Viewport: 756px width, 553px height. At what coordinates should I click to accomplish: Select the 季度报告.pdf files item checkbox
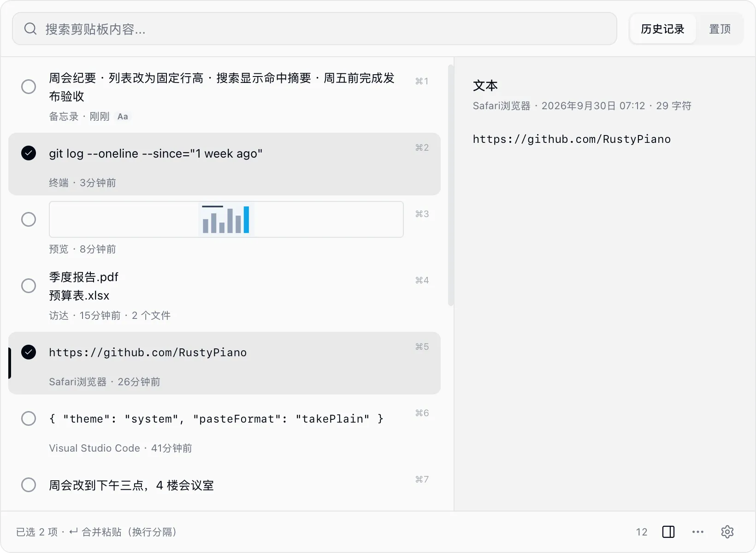tap(29, 286)
